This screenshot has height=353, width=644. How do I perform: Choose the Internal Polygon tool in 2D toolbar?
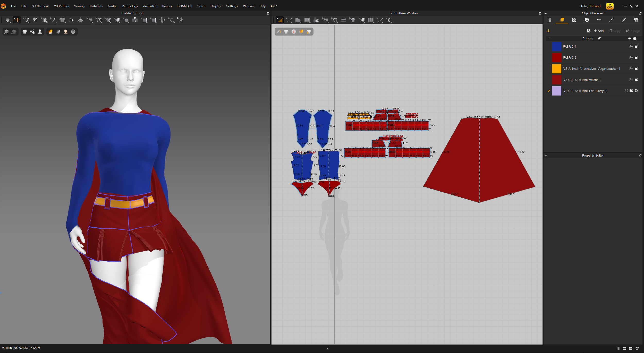[x=307, y=20]
